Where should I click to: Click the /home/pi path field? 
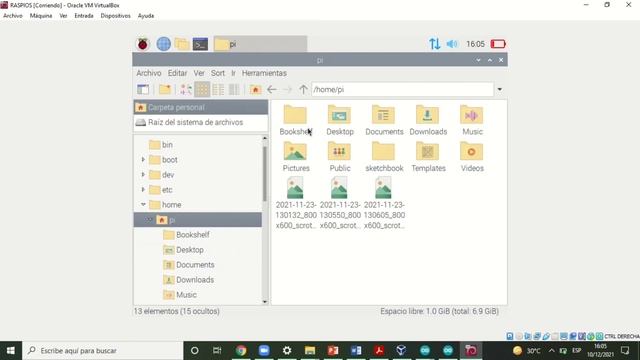pyautogui.click(x=402, y=89)
